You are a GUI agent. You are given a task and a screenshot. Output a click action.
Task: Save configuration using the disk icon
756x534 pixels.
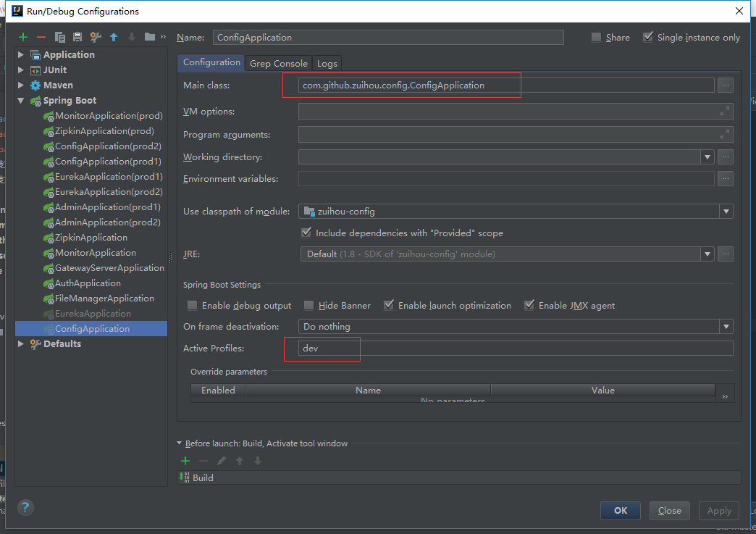77,37
